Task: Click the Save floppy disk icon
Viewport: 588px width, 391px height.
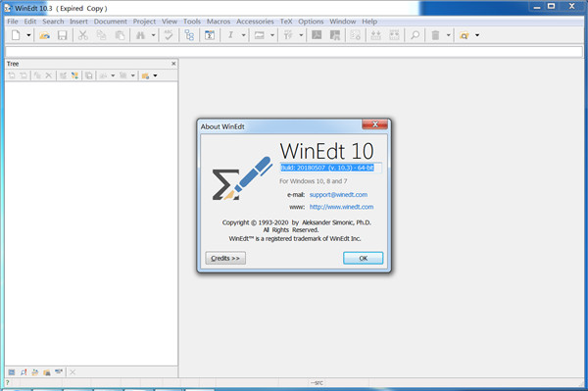Action: pos(62,35)
